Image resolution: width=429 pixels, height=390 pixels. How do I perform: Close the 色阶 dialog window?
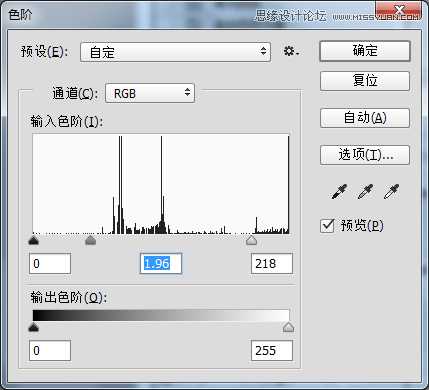(399, 9)
